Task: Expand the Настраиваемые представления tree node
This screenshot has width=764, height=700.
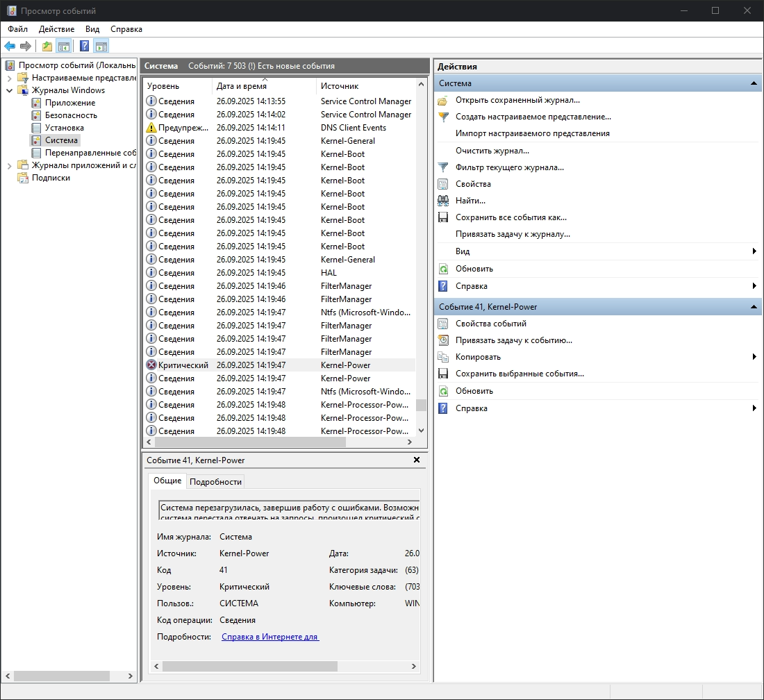Action: [9, 78]
